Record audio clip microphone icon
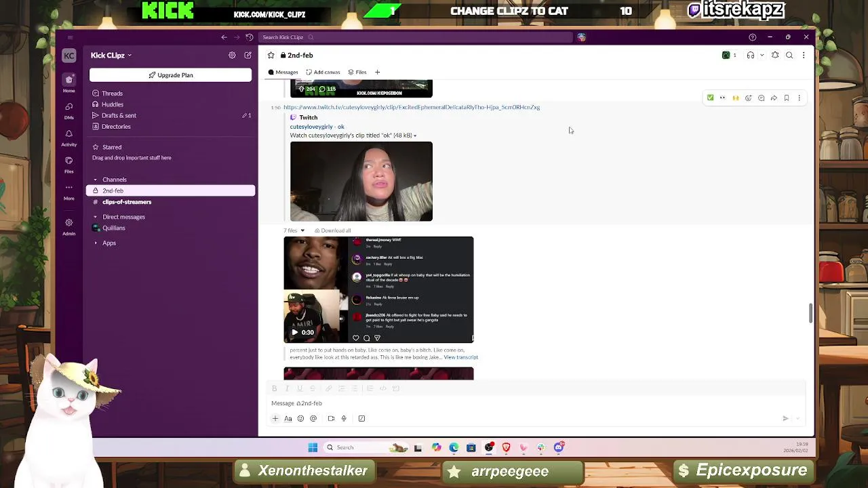868x488 pixels. 344,418
